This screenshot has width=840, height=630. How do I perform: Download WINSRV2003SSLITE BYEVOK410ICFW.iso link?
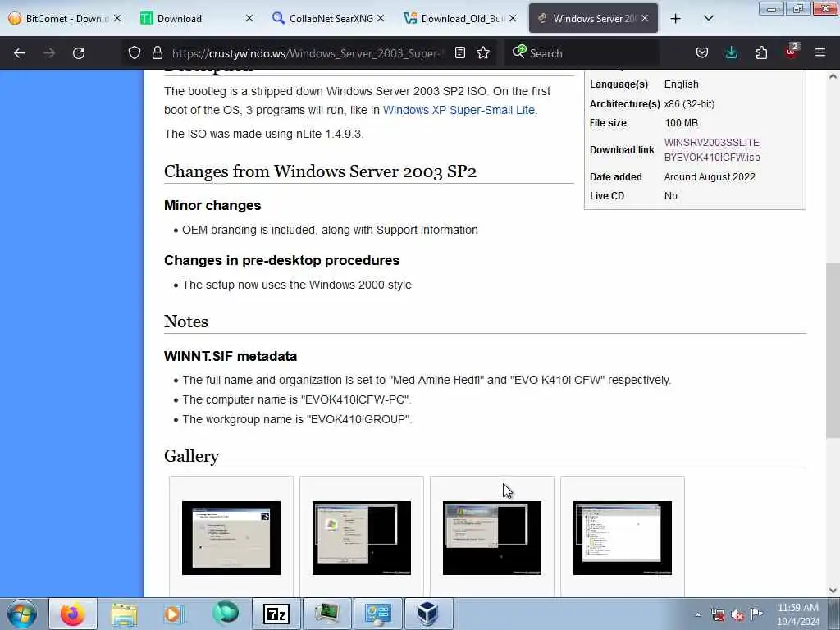pos(712,150)
